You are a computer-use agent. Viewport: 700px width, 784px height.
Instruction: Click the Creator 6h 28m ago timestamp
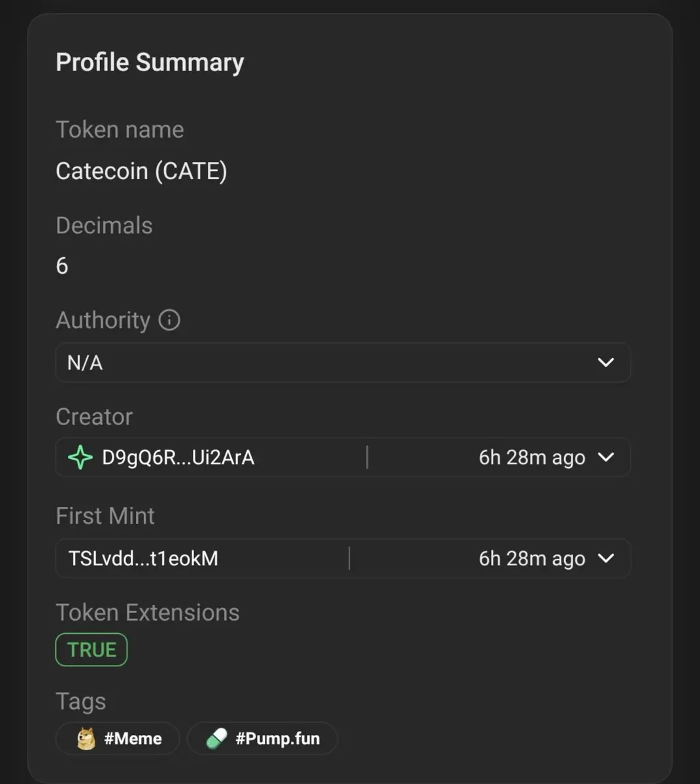532,457
